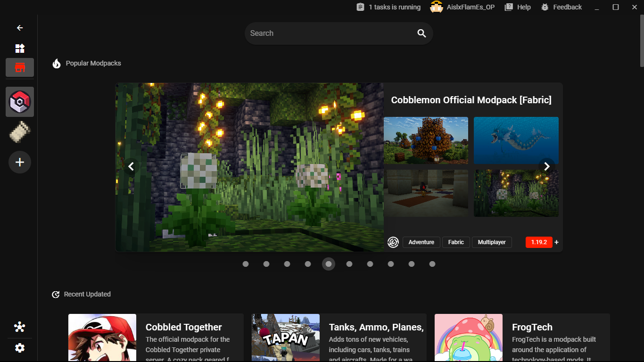This screenshot has height=362, width=644.
Task: Open the dashboard widgets icon in sidebar
Action: [20, 49]
